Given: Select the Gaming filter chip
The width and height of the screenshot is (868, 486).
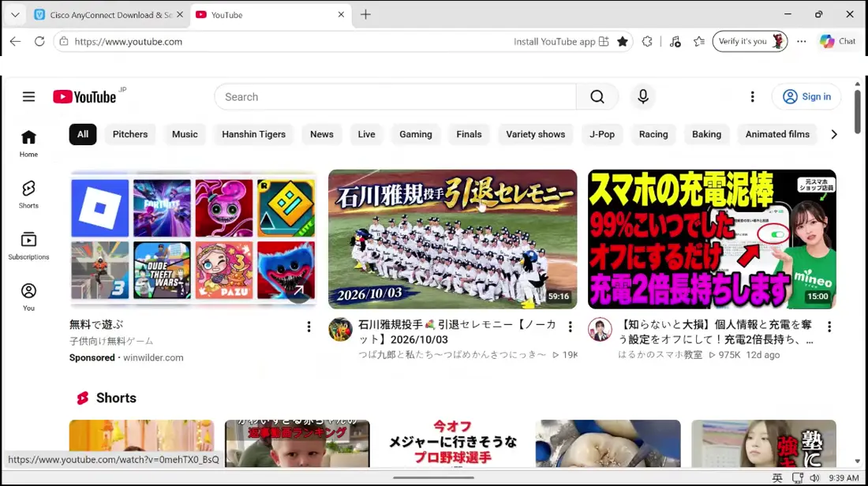Looking at the screenshot, I should pos(416,134).
